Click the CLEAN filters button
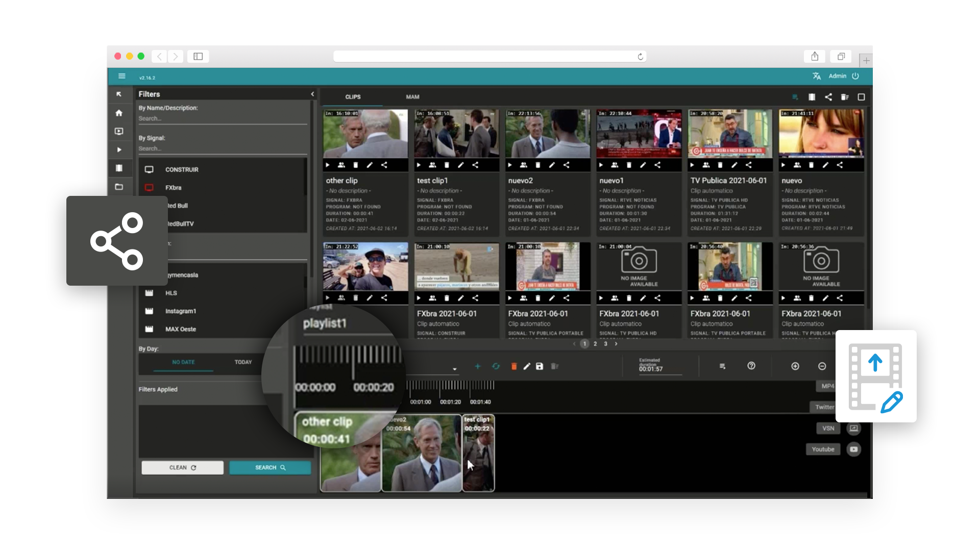 click(x=183, y=468)
